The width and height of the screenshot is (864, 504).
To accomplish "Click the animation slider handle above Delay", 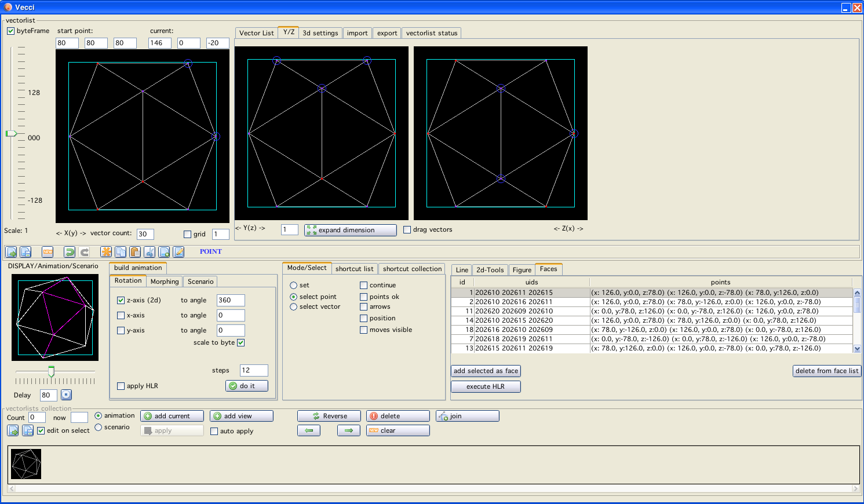I will pos(52,371).
